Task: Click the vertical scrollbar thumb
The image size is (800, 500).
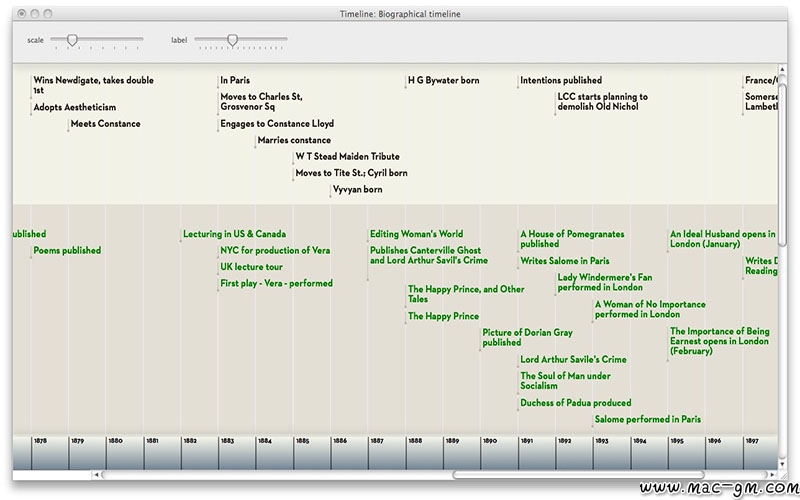Action: coord(783,165)
